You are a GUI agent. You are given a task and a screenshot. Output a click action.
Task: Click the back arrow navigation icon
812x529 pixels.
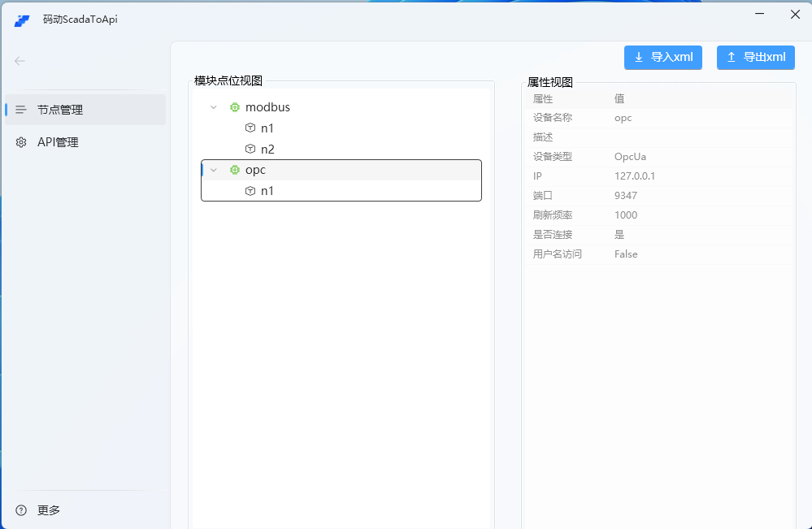[19, 60]
